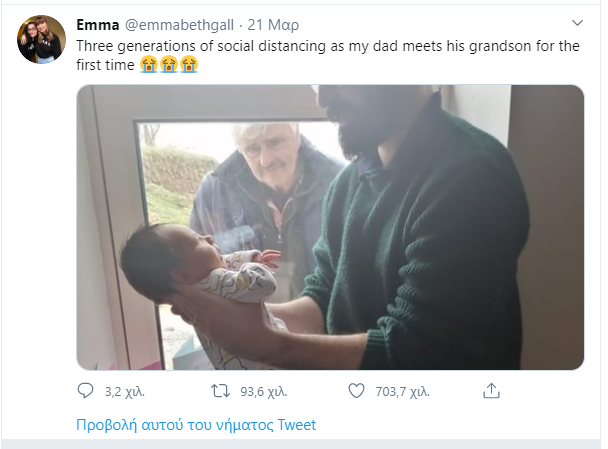608x449 pixels.
Task: Click the last crying emoji in the tweet
Action: pos(189,64)
